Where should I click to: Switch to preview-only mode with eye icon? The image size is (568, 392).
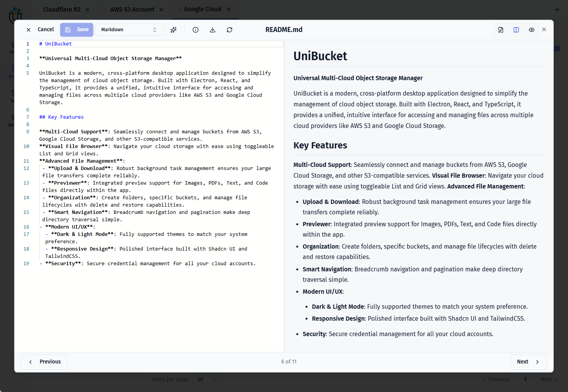[x=531, y=30]
